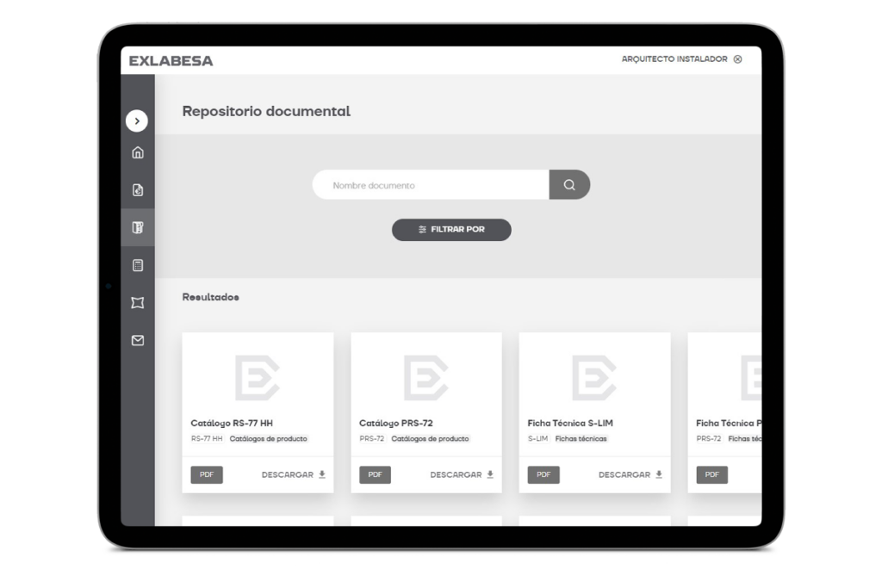
Task: Click Catálogos de producto tag on PRS-72 card
Action: [431, 438]
